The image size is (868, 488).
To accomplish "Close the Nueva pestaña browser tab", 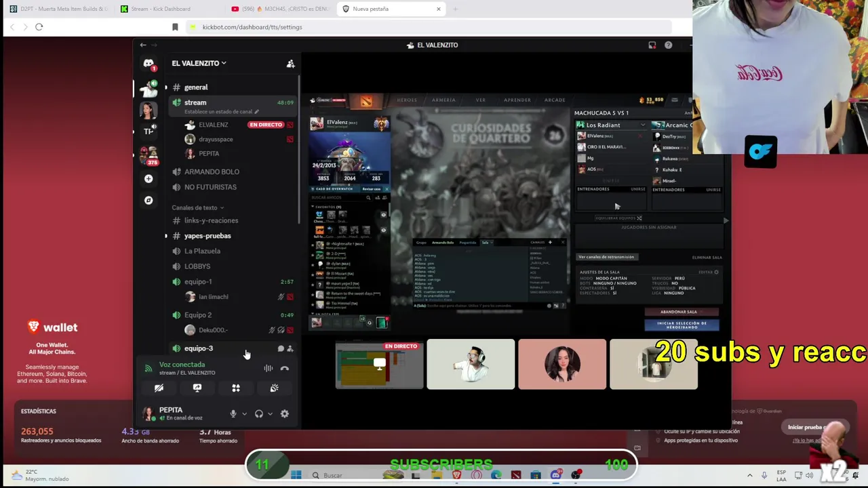I will click(x=438, y=9).
